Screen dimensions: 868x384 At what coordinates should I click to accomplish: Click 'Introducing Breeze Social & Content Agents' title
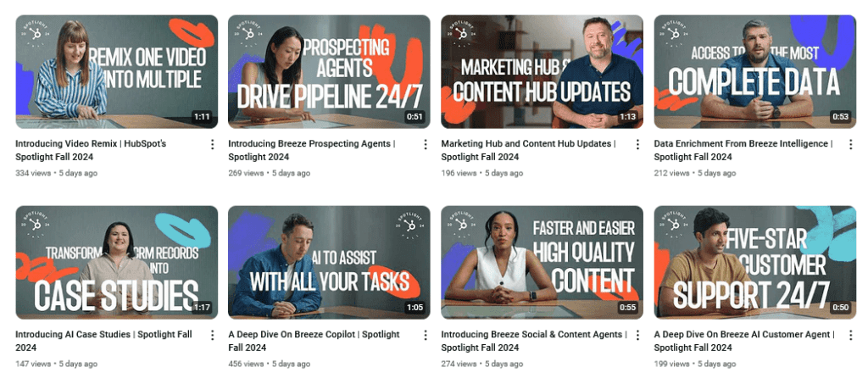point(534,341)
